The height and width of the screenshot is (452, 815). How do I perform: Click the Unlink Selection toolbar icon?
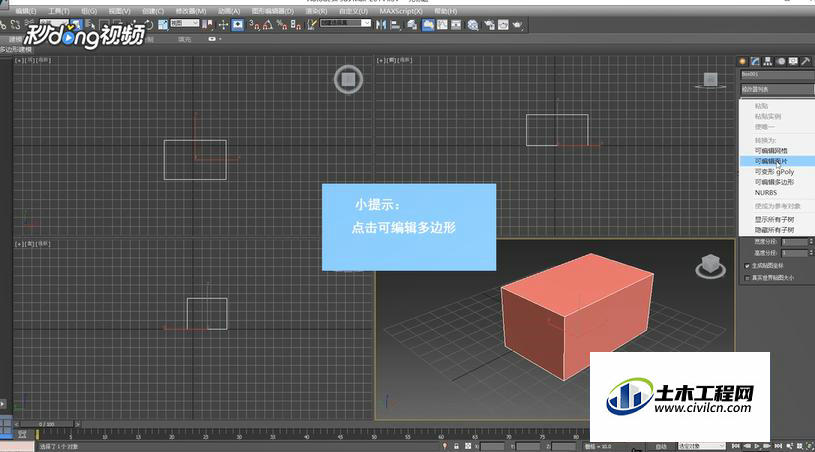pos(15,24)
